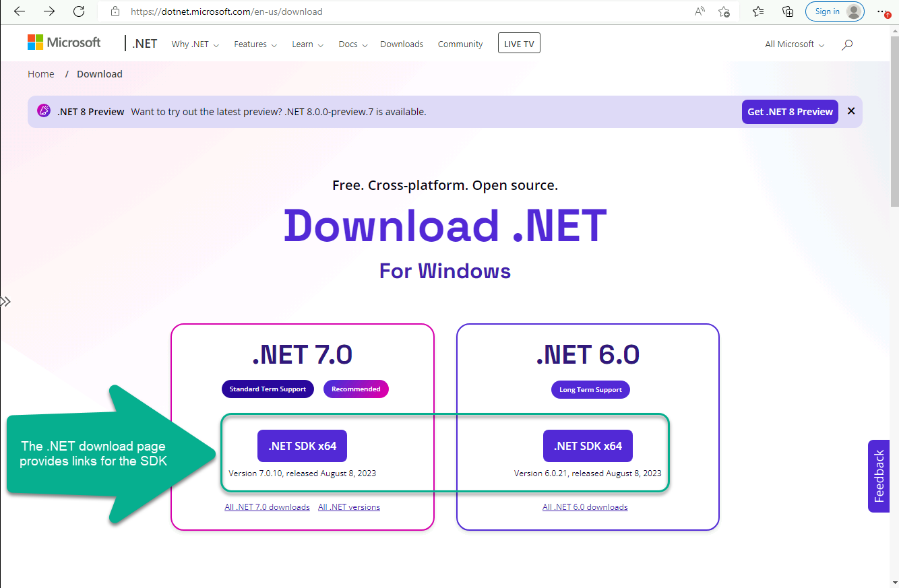
Task: Dismiss the .NET 8 Preview banner
Action: point(851,111)
